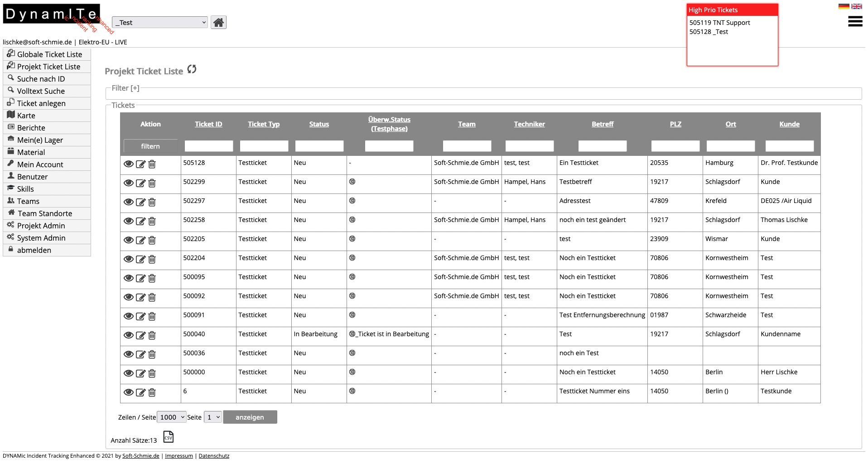Open the hamburger menu top right
Screen dimensions: 868x464
[x=855, y=21]
